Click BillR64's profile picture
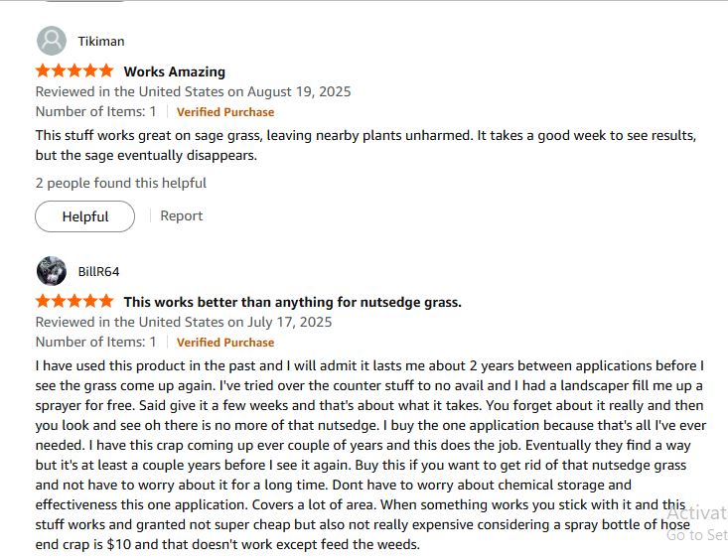This screenshot has width=728, height=560. (x=52, y=270)
